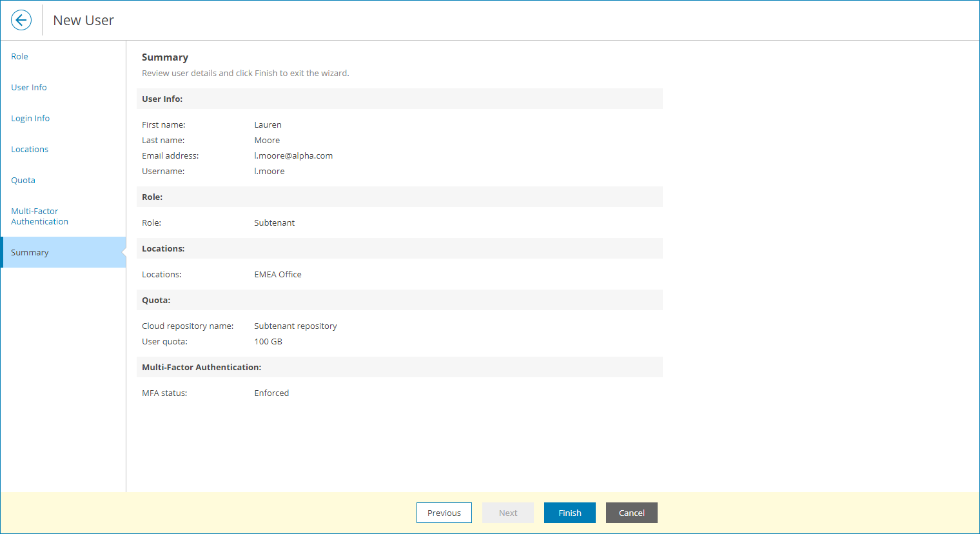Click the Summary page heading
This screenshot has width=980, height=534.
(165, 57)
